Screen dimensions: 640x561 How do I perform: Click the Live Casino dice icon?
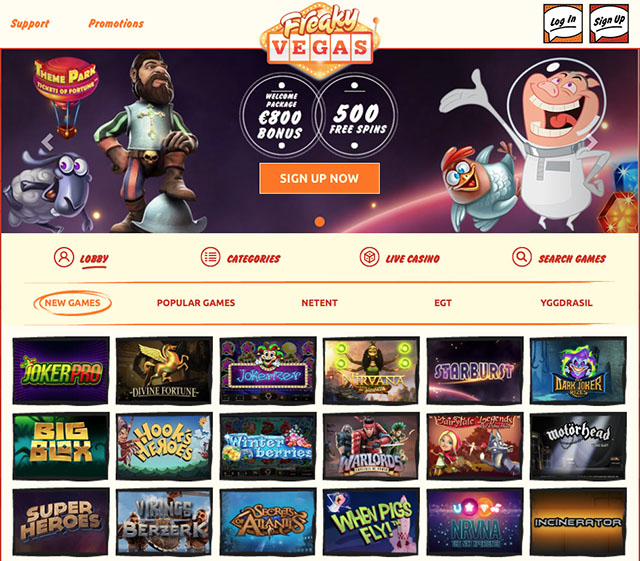[x=369, y=257]
